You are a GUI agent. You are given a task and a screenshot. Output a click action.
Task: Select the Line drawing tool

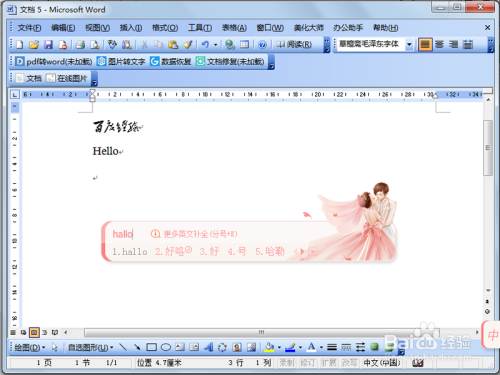tap(123, 347)
